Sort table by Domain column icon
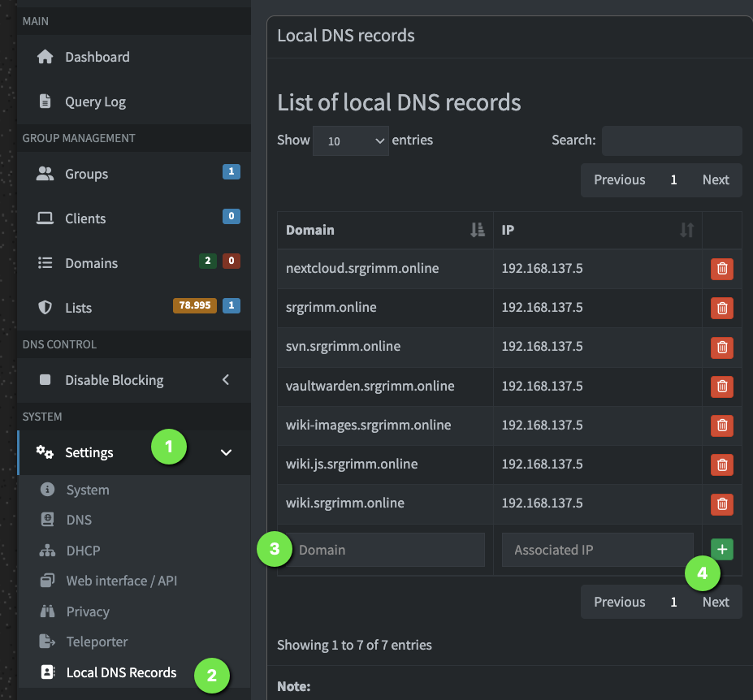 [x=478, y=230]
